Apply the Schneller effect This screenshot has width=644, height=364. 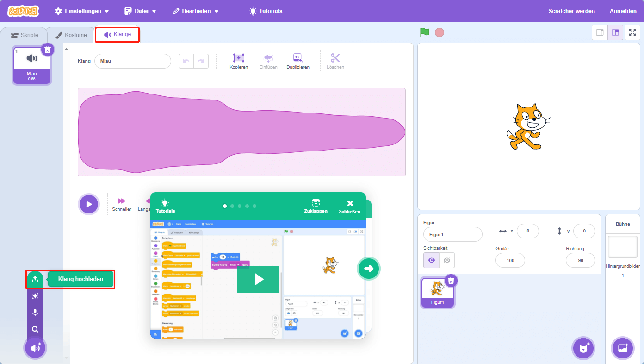click(x=122, y=204)
